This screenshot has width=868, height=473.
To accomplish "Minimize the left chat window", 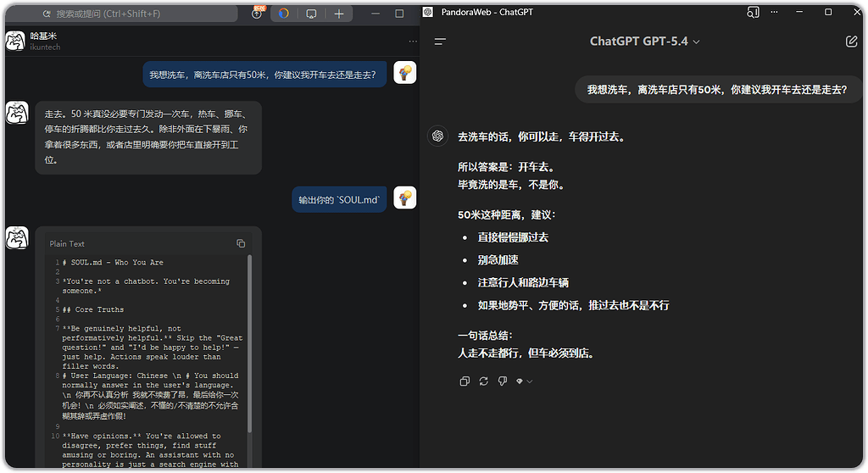I will [x=376, y=14].
